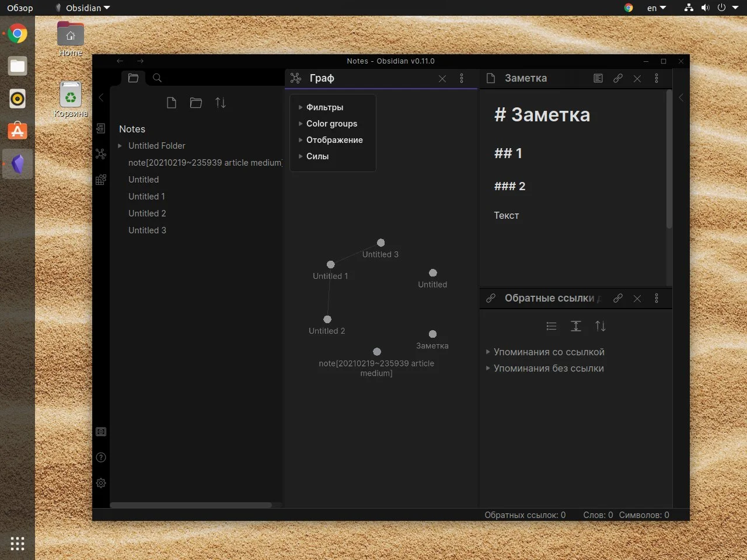Toggle collapse results in backlinks pane
This screenshot has height=560, width=747.
(551, 326)
